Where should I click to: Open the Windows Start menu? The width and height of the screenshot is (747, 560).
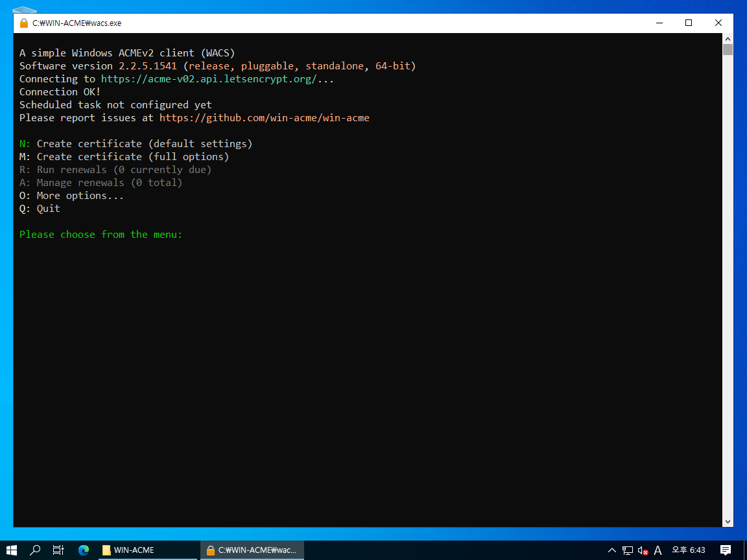click(x=12, y=550)
